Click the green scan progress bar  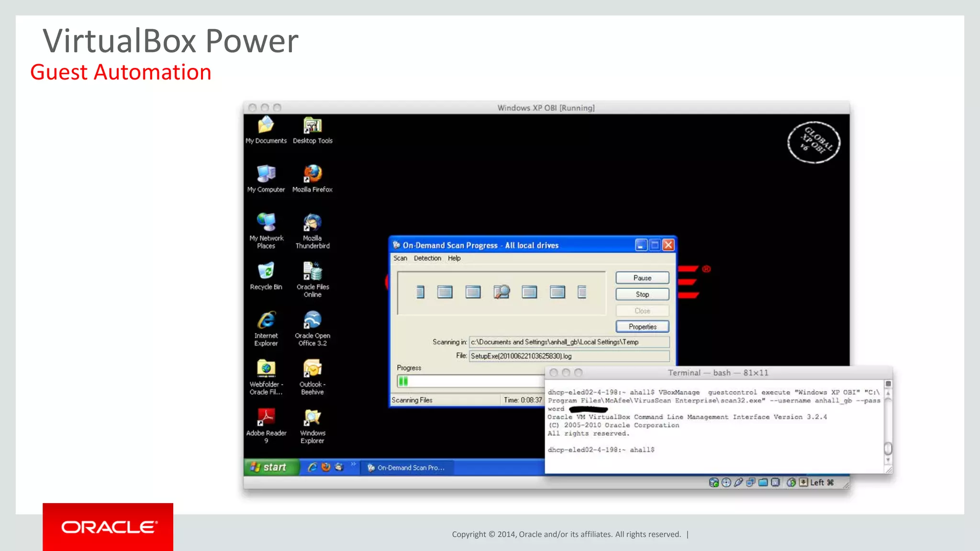(403, 381)
